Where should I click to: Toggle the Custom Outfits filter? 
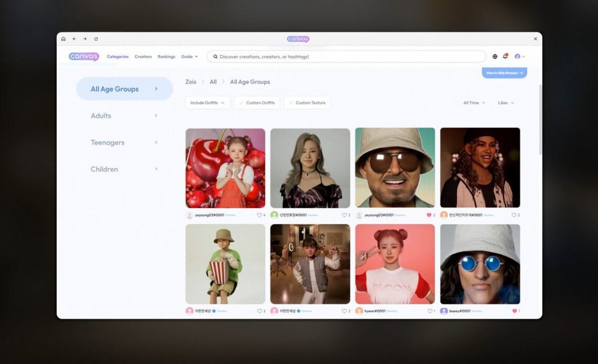pos(257,103)
